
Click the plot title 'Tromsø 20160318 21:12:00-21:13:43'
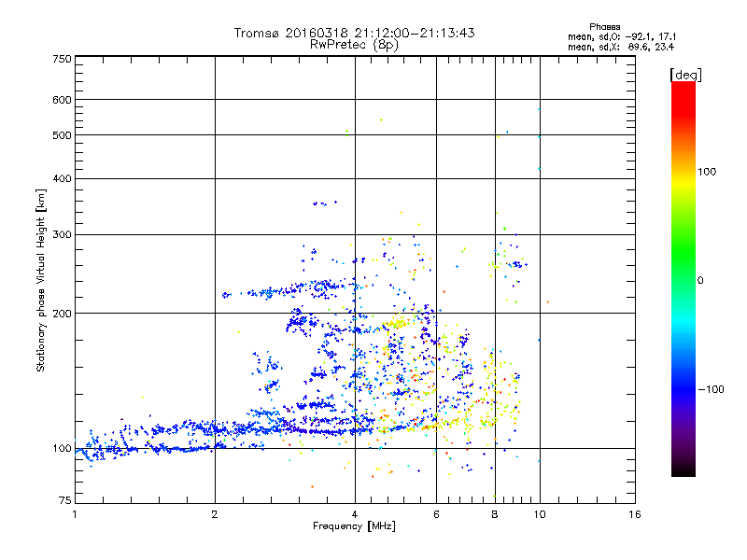354,33
